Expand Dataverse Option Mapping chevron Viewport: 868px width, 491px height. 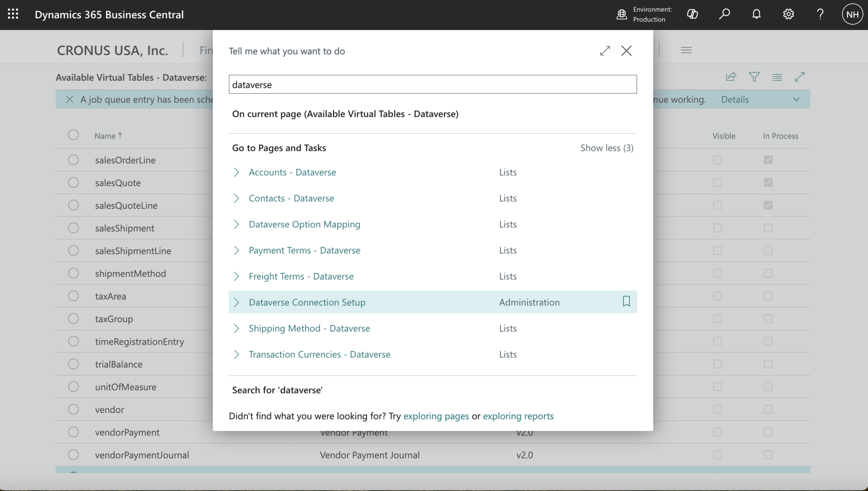[237, 224]
